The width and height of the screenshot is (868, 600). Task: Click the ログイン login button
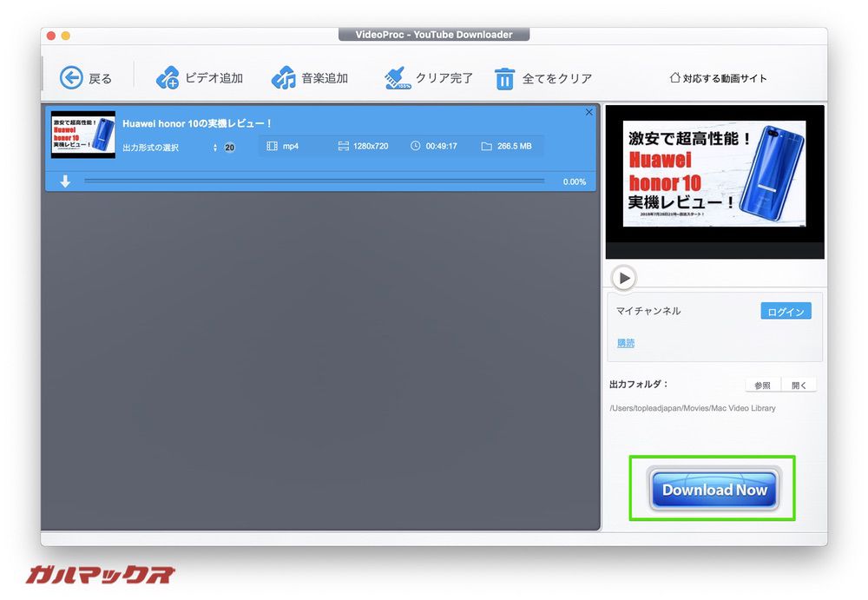[x=784, y=310]
